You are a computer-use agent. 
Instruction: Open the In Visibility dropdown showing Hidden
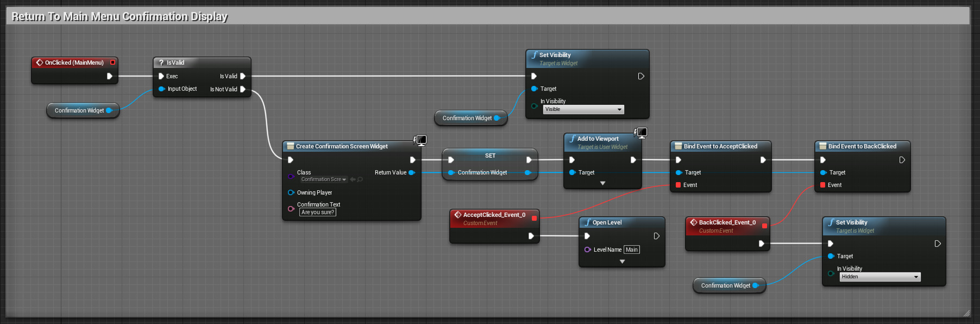880,277
